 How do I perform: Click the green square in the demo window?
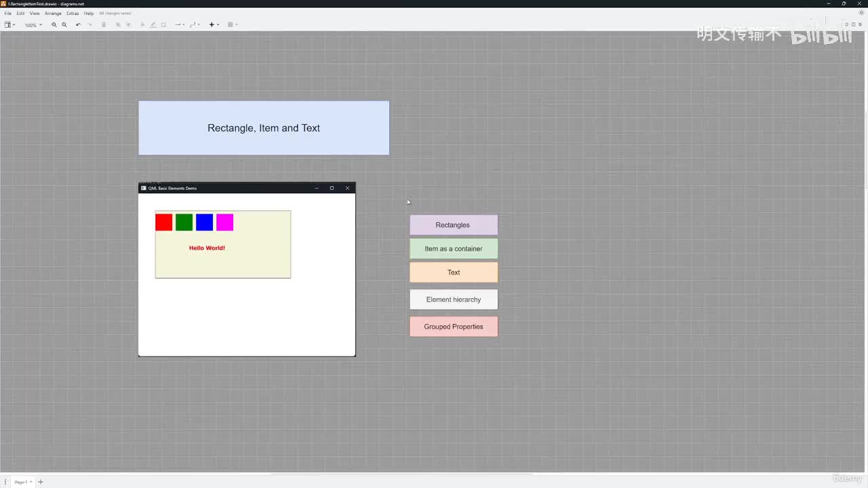(x=184, y=222)
